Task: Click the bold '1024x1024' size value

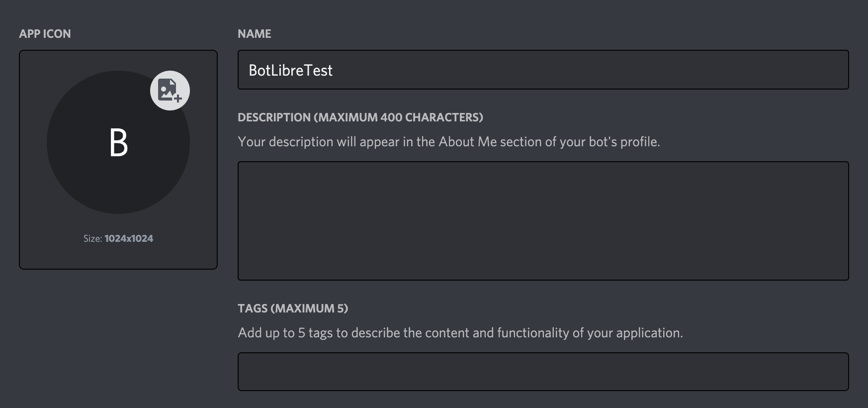Action: click(x=129, y=238)
